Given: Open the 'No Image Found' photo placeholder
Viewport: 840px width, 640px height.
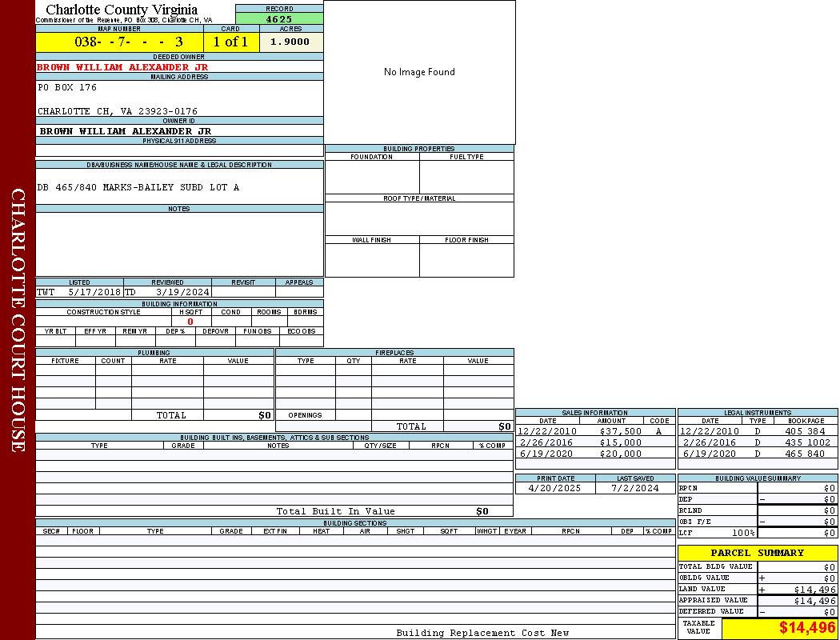Looking at the screenshot, I should (x=419, y=72).
